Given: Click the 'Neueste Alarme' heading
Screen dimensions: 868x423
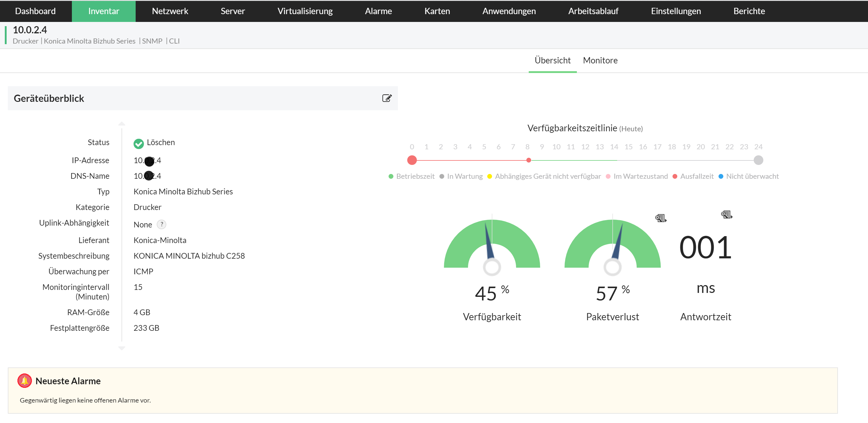Looking at the screenshot, I should click(68, 381).
